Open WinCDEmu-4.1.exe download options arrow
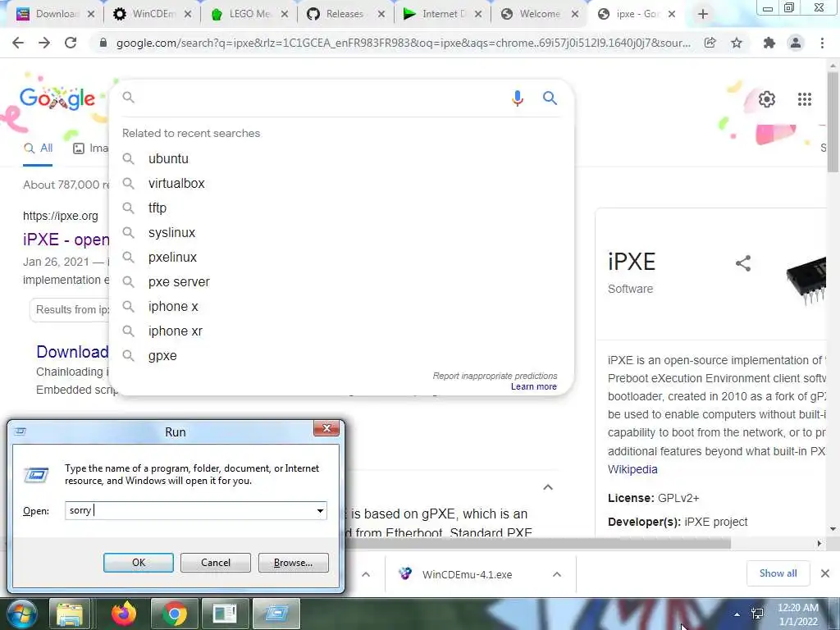840x630 pixels. pos(557,574)
